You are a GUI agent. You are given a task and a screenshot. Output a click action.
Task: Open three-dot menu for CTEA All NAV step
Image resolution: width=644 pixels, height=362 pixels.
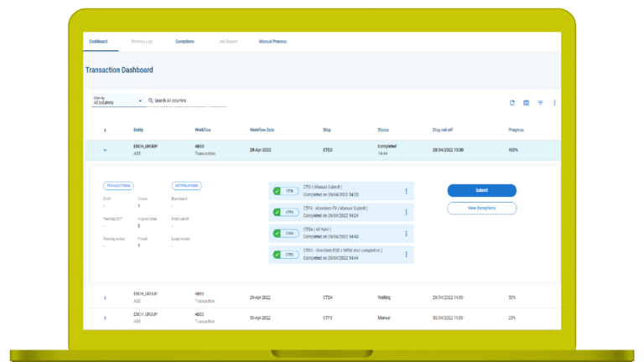click(x=407, y=234)
